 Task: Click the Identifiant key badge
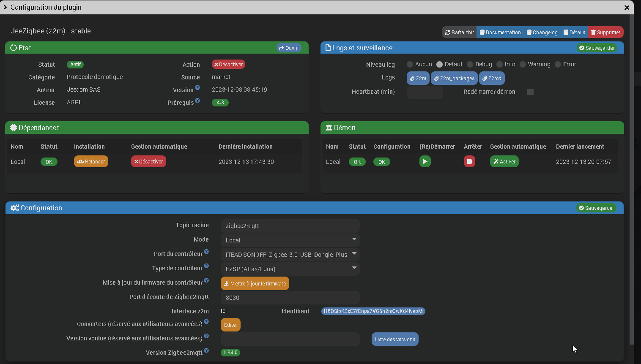pos(373,311)
